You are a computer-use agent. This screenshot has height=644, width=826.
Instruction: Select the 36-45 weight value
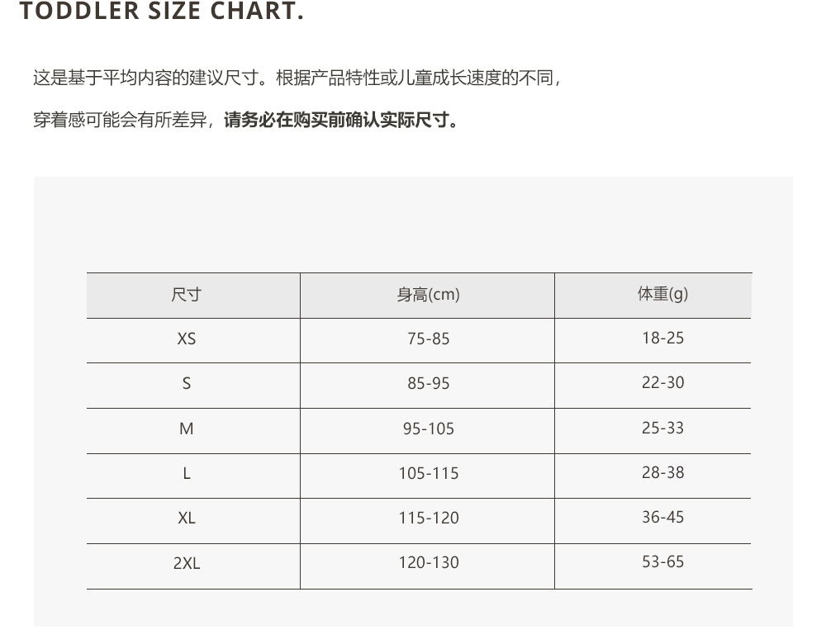[x=662, y=517]
